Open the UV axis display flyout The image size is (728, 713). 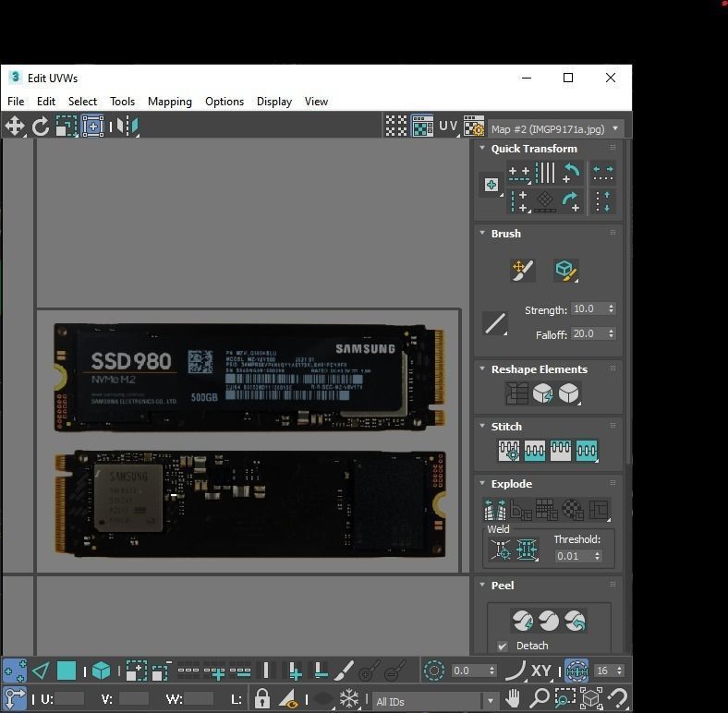(x=448, y=127)
